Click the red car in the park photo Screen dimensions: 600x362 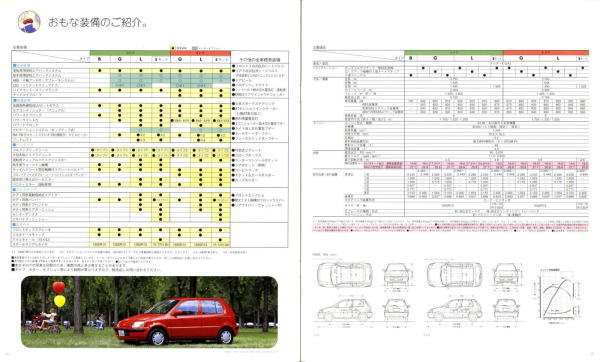[x=176, y=321]
